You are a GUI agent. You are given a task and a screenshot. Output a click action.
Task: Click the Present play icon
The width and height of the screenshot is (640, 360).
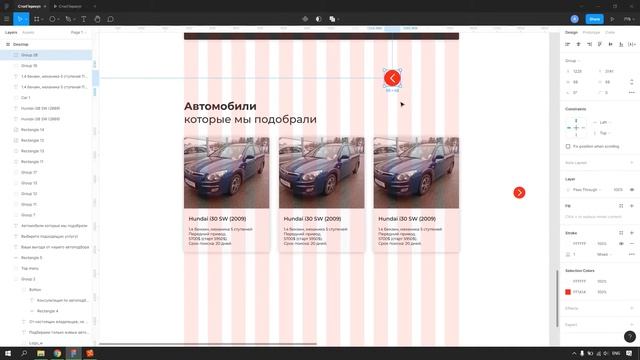(x=612, y=19)
